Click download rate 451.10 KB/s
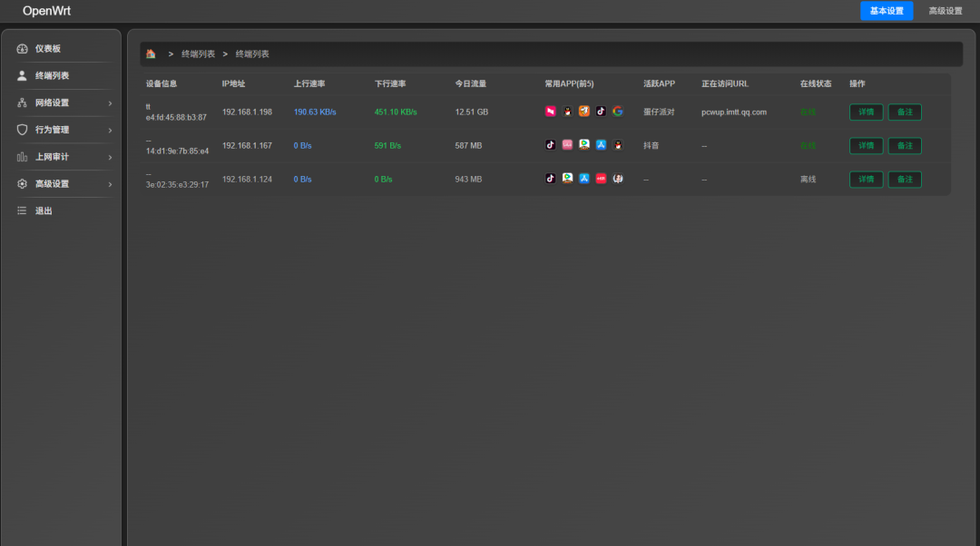 396,112
